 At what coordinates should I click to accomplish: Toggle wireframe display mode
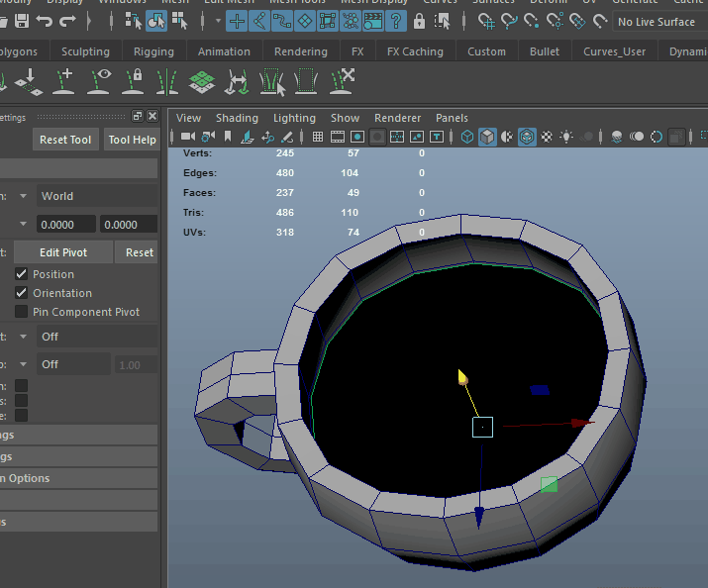point(467,137)
